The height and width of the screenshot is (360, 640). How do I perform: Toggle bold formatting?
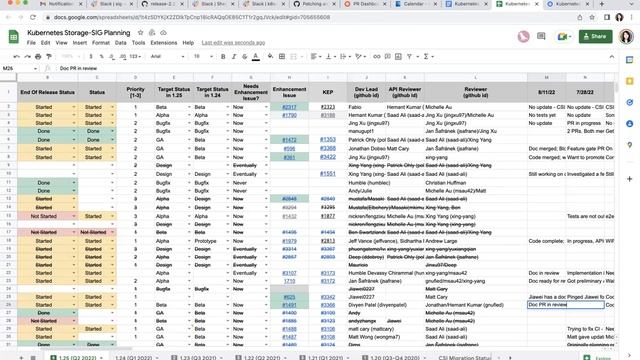[x=223, y=56]
